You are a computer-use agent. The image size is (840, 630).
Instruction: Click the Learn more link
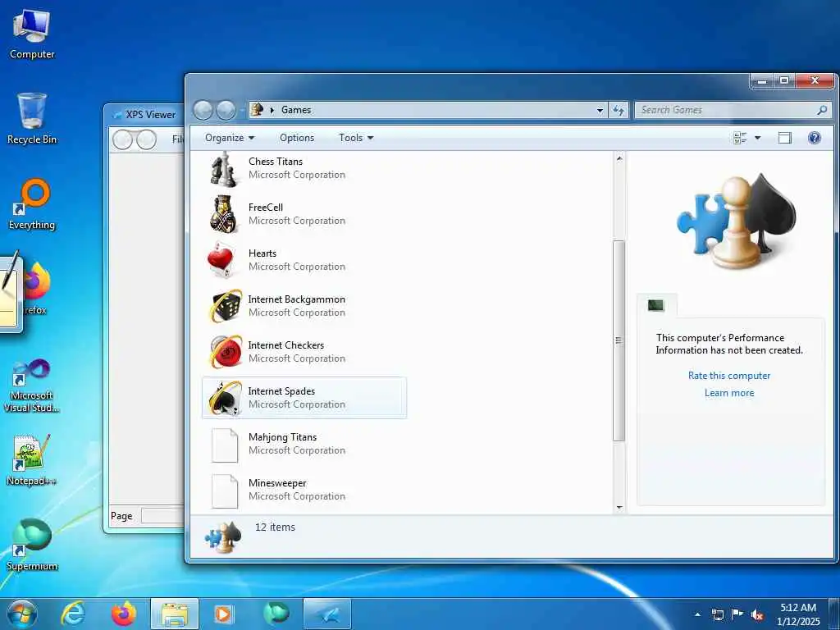(729, 393)
